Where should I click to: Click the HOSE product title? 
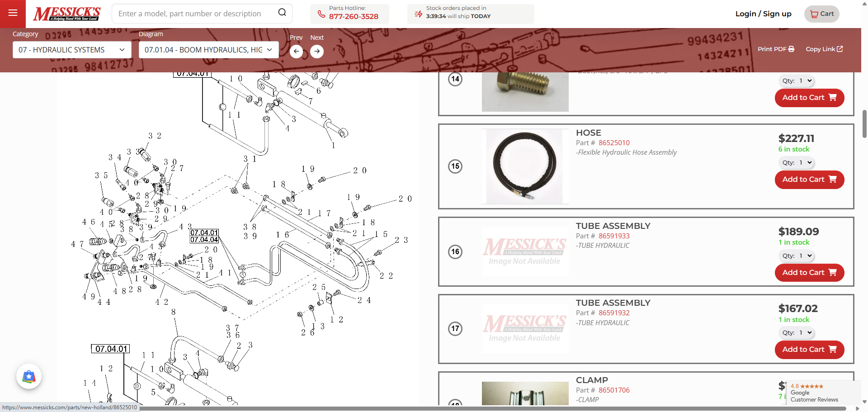click(x=588, y=133)
